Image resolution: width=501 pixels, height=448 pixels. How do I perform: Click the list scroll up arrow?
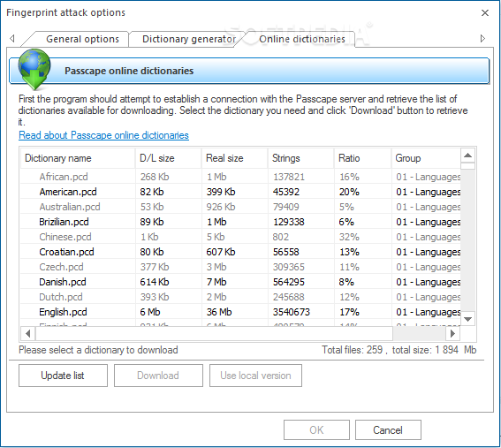coord(467,156)
